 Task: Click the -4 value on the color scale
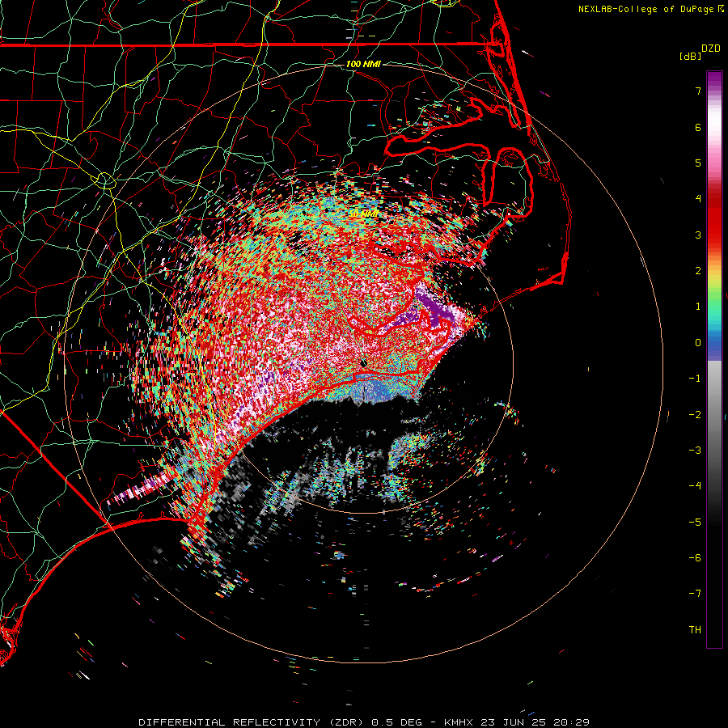695,486
